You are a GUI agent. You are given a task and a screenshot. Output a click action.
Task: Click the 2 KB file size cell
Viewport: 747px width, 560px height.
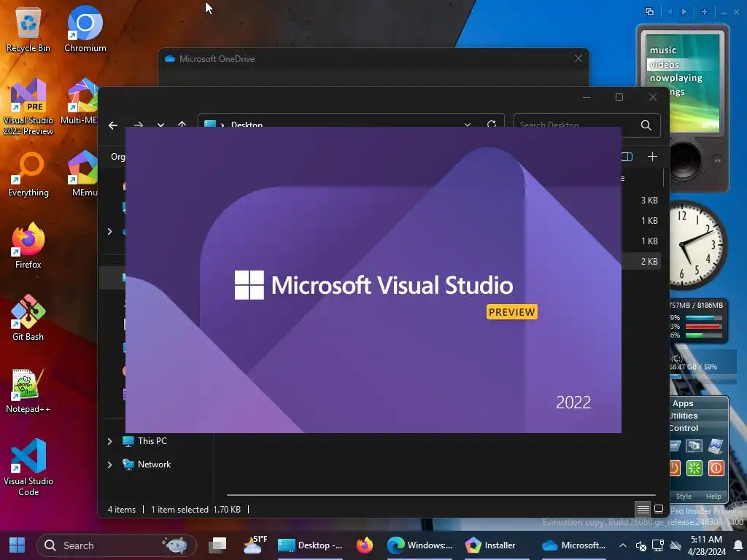(649, 262)
